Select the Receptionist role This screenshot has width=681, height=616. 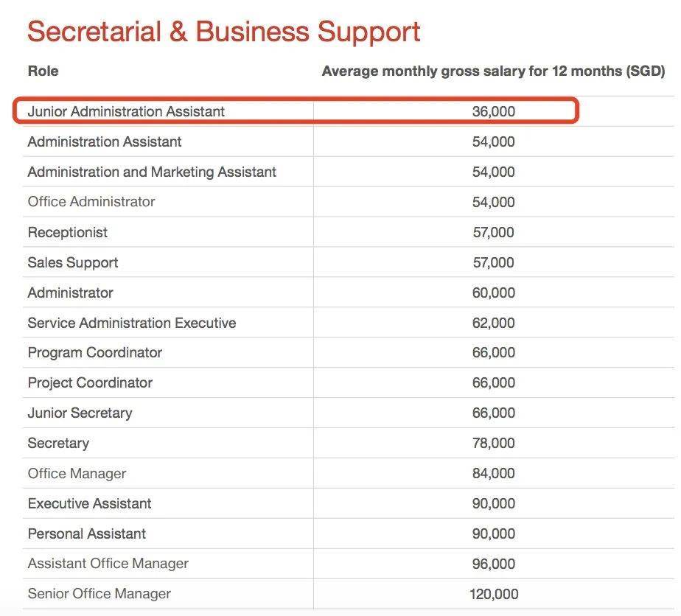67,232
